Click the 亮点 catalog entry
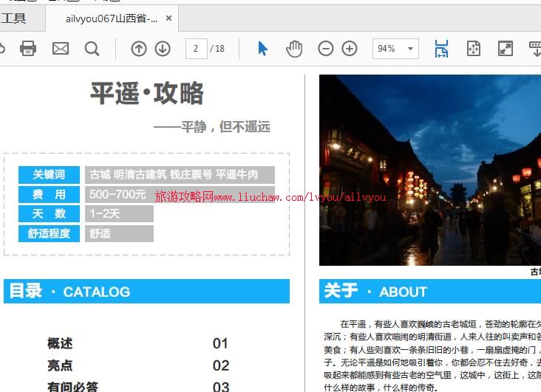Screen dimensions: 541x392 click(60, 365)
